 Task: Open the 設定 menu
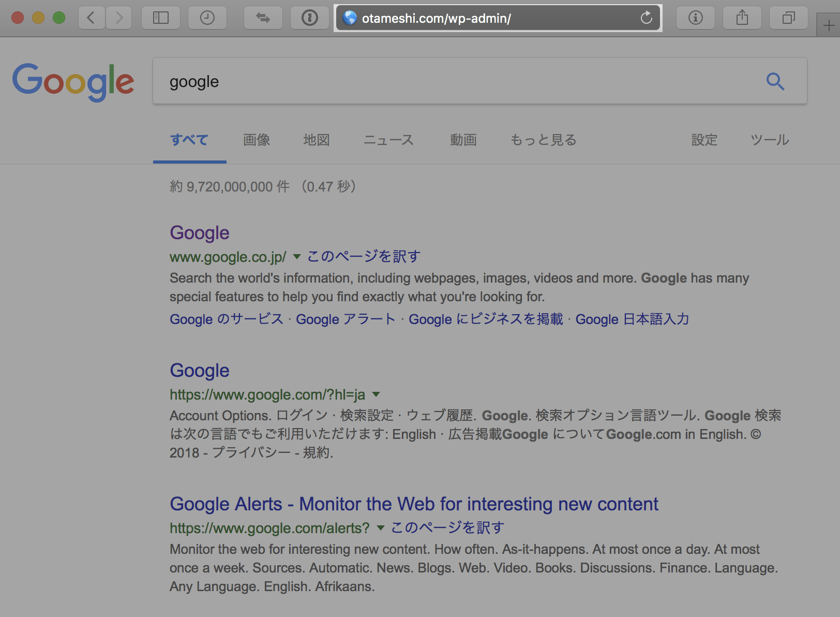(704, 140)
